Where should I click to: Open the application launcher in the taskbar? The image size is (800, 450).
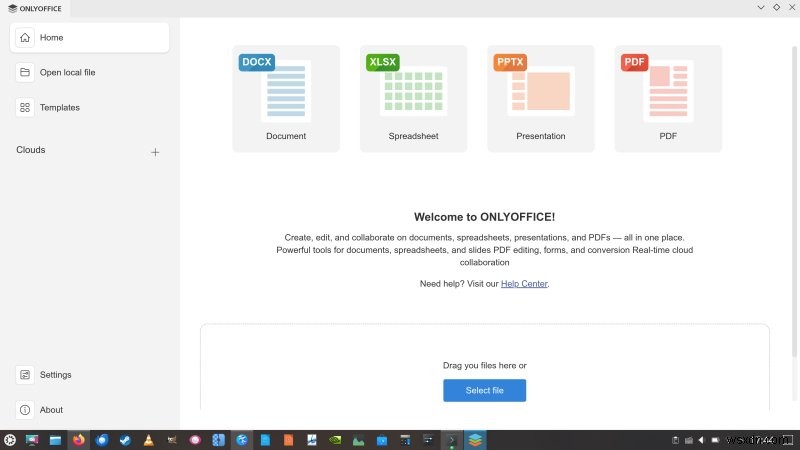[x=10, y=440]
